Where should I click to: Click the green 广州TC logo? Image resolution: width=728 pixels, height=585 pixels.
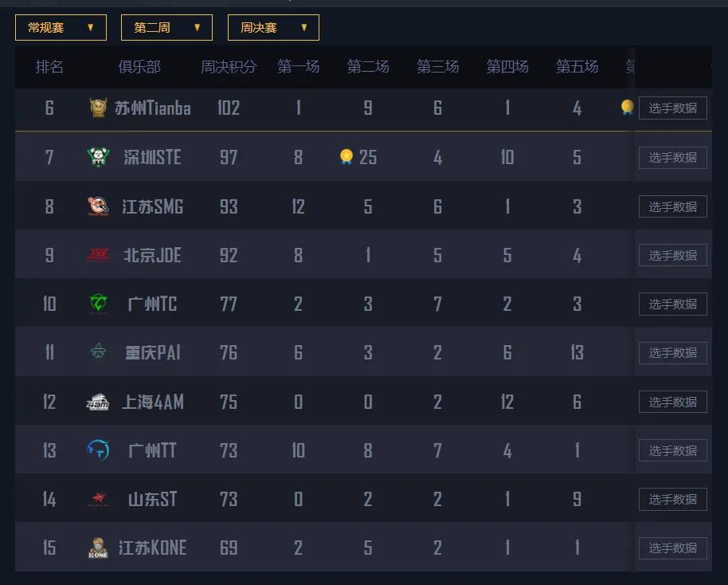point(98,304)
